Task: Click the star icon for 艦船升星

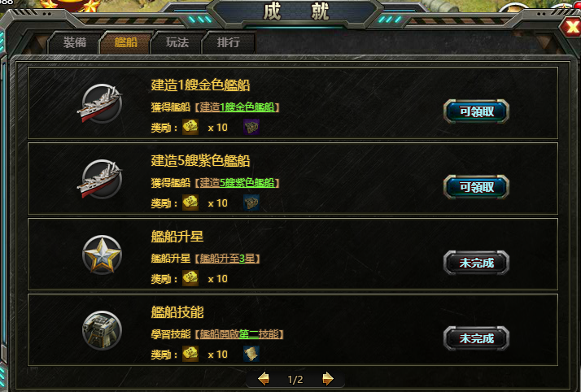Action: pyautogui.click(x=102, y=255)
